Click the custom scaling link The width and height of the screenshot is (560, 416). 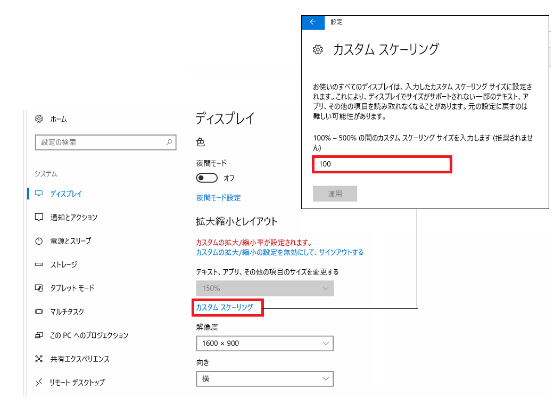(x=225, y=307)
